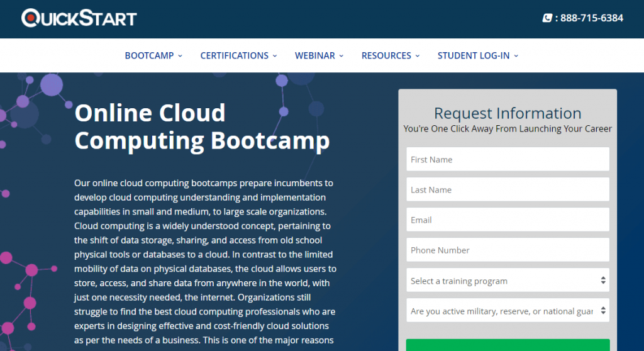Open the Certifications menu

point(234,55)
